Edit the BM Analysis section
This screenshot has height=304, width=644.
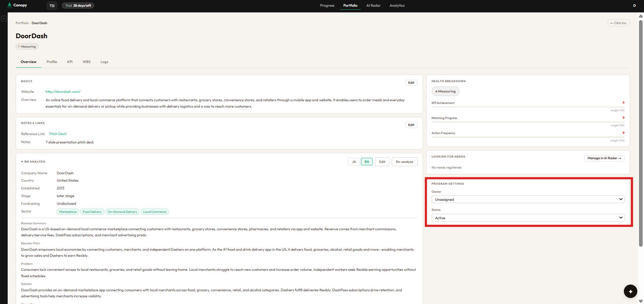pos(382,162)
